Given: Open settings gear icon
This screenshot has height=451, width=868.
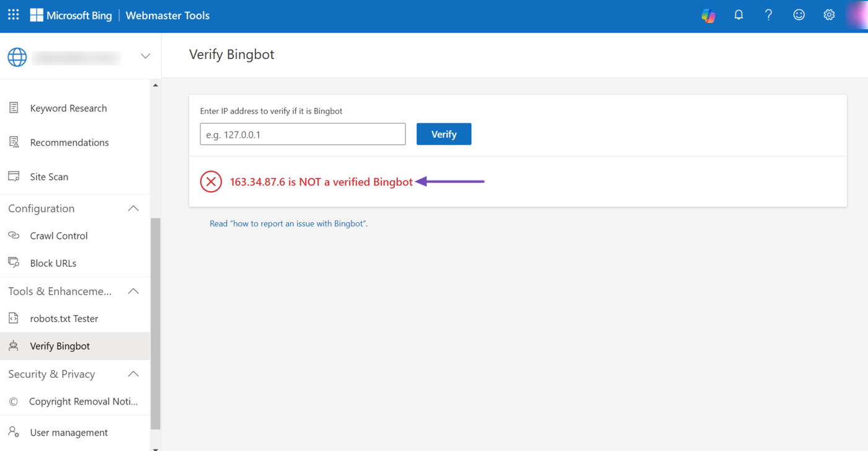Looking at the screenshot, I should (829, 15).
